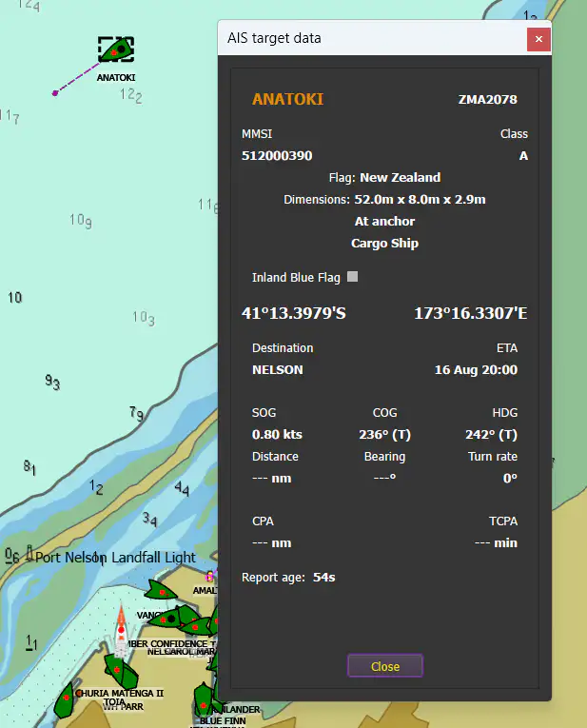
Task: Toggle the Inland Blue Flag checkbox
Action: (x=353, y=277)
